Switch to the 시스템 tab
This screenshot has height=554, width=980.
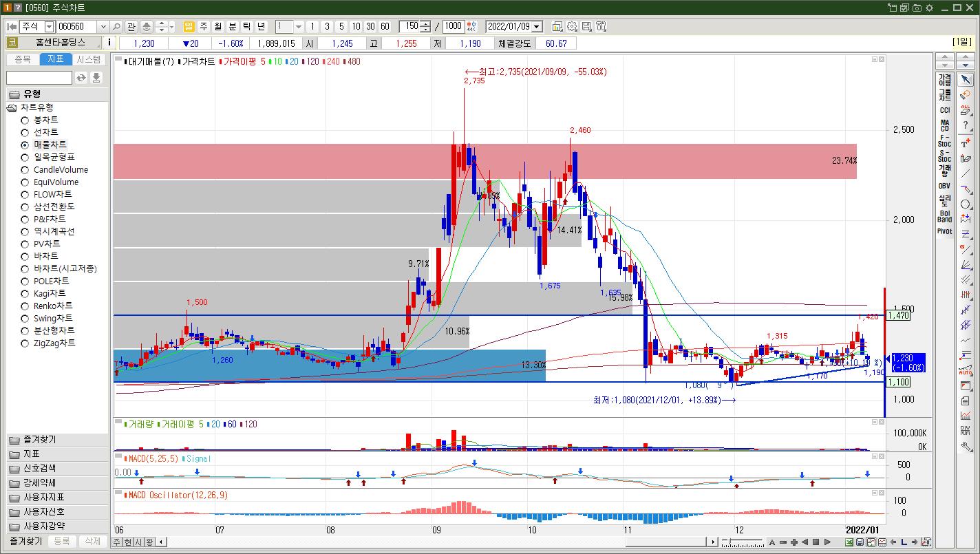pos(89,59)
